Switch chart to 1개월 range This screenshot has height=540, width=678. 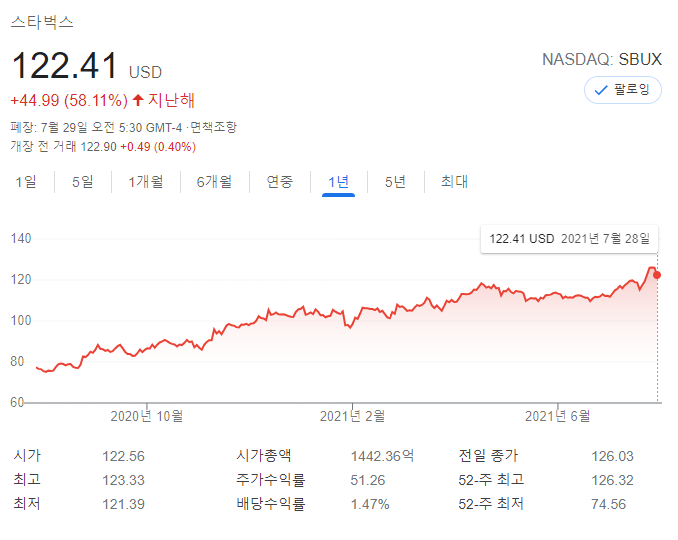146,182
